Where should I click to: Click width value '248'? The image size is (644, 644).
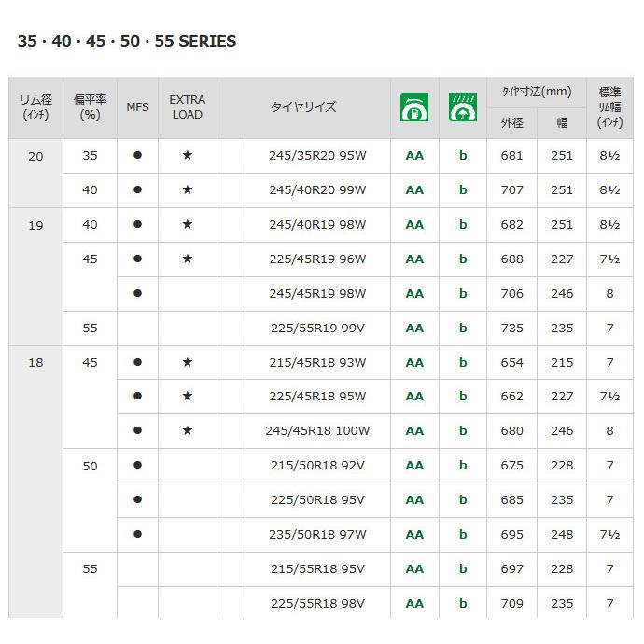point(562,535)
